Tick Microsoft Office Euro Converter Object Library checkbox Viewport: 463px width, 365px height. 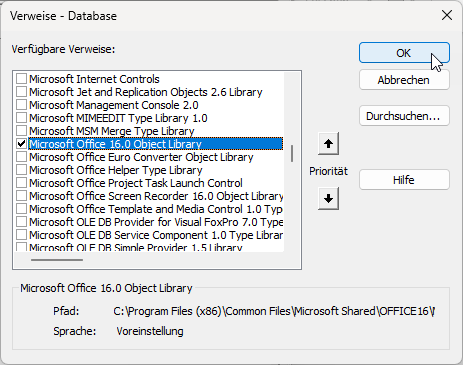[x=22, y=157]
